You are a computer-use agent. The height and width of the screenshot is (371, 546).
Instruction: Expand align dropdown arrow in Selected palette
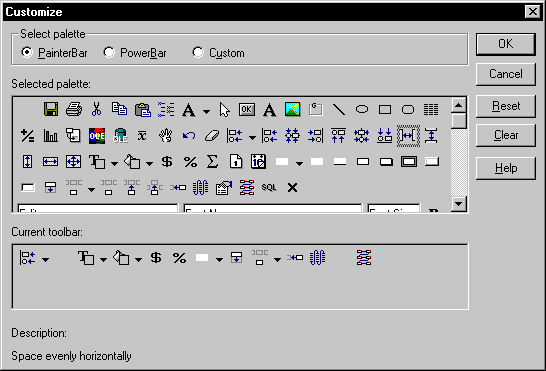pyautogui.click(x=252, y=138)
